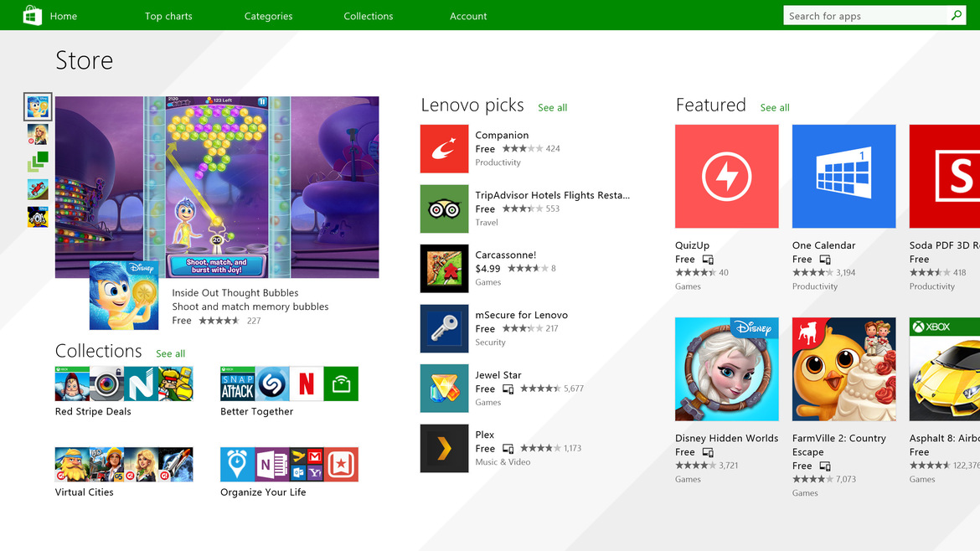Screen dimensions: 980x551
Task: Open the Red Stripe Deals collection tiles
Action: pos(124,384)
